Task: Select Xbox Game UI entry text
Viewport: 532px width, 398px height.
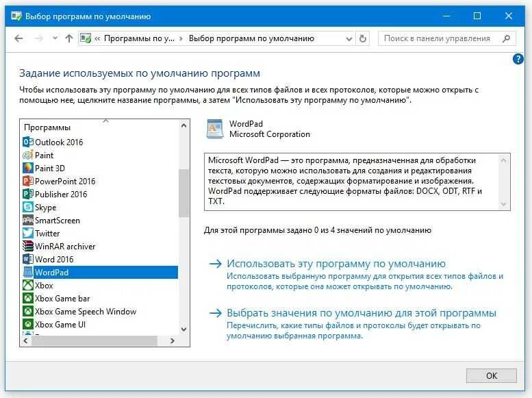Action: point(60,325)
